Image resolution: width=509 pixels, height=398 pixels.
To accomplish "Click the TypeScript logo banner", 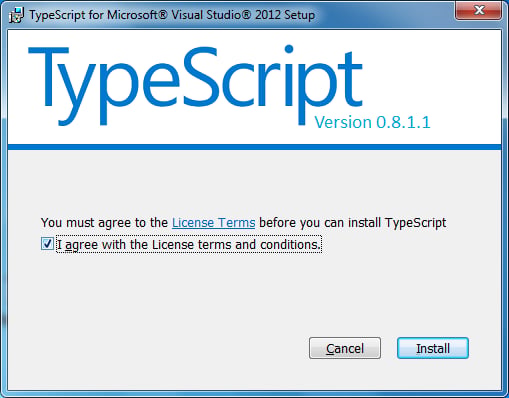I will coord(195,85).
